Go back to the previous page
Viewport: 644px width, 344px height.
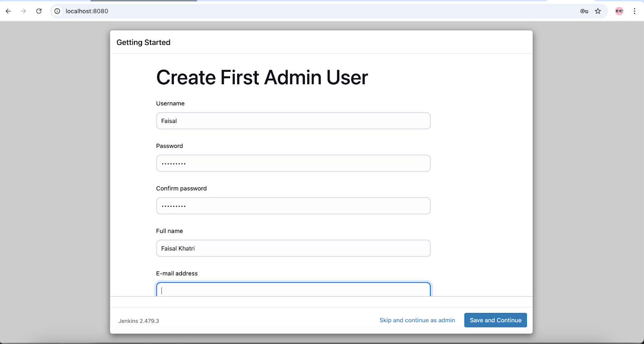pos(8,11)
